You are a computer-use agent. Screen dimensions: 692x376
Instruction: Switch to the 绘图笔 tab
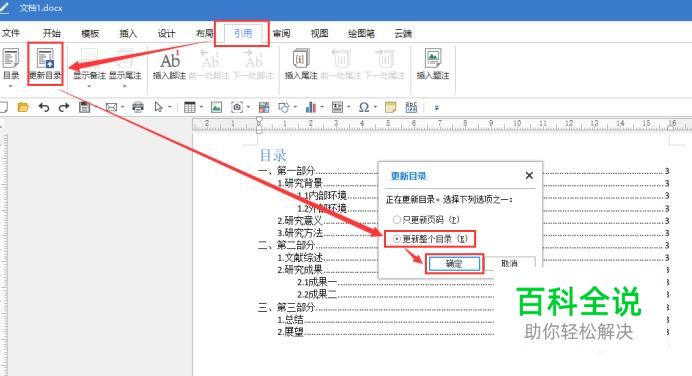pyautogui.click(x=361, y=33)
